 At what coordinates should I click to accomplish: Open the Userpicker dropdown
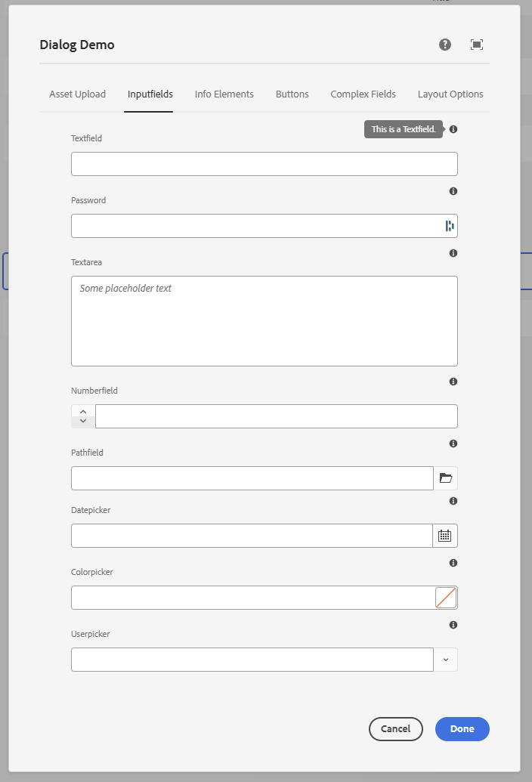tap(446, 659)
